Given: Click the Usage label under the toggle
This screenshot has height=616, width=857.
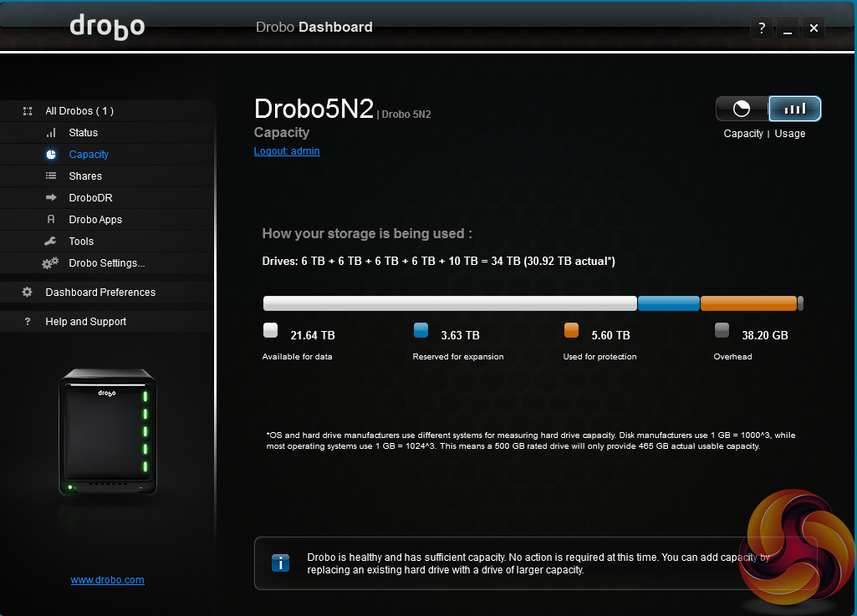Looking at the screenshot, I should click(790, 134).
